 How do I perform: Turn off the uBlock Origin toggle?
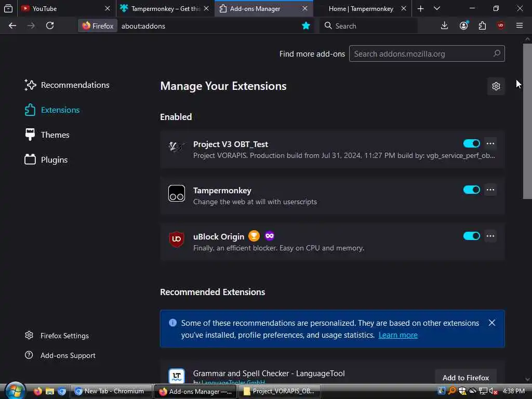472,236
